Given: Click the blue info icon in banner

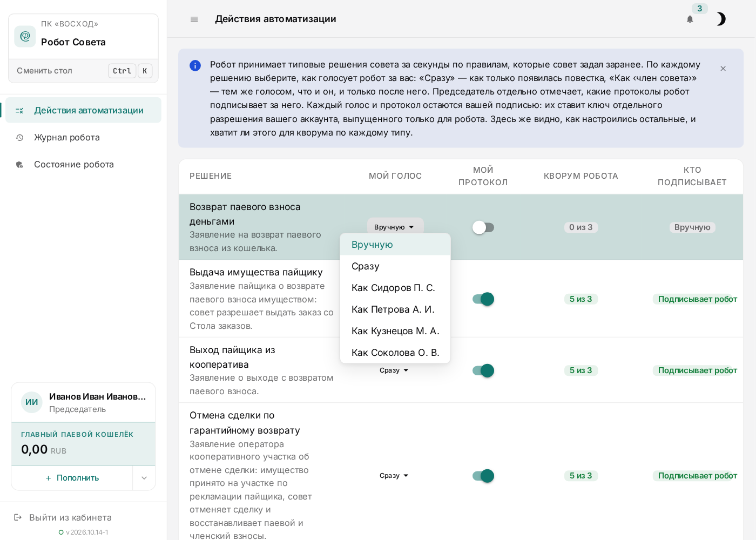Looking at the screenshot, I should (x=195, y=65).
